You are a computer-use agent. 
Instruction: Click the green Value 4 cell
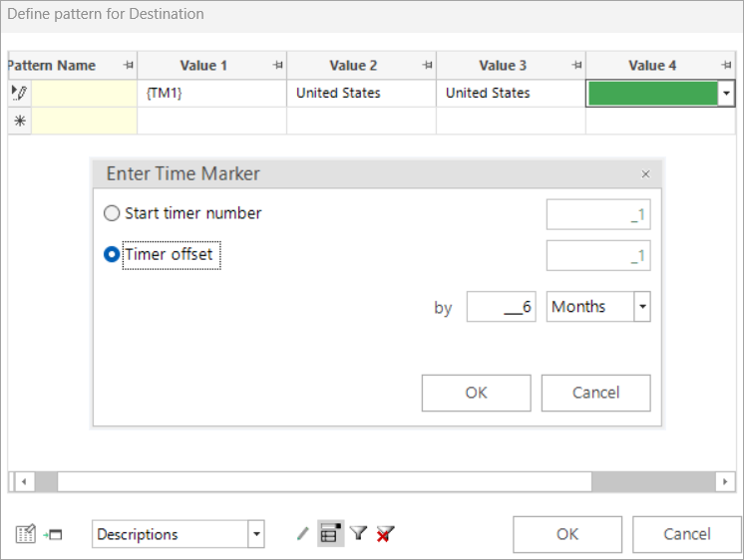pyautogui.click(x=652, y=93)
